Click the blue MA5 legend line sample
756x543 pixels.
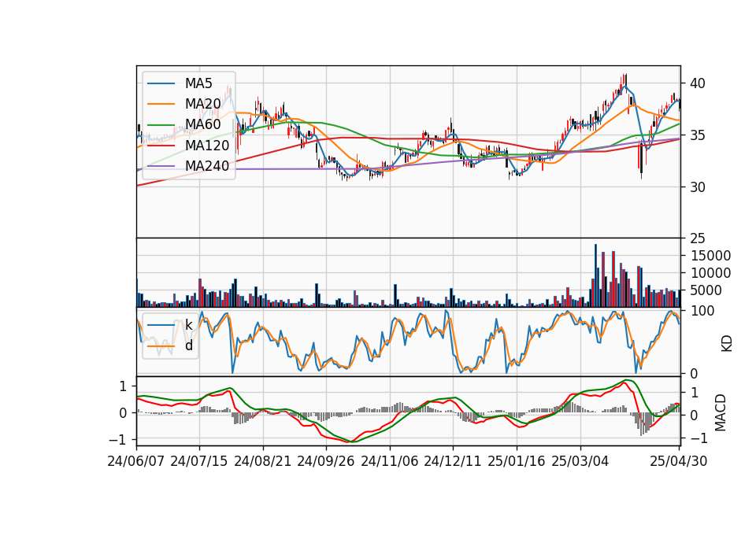pyautogui.click(x=161, y=84)
